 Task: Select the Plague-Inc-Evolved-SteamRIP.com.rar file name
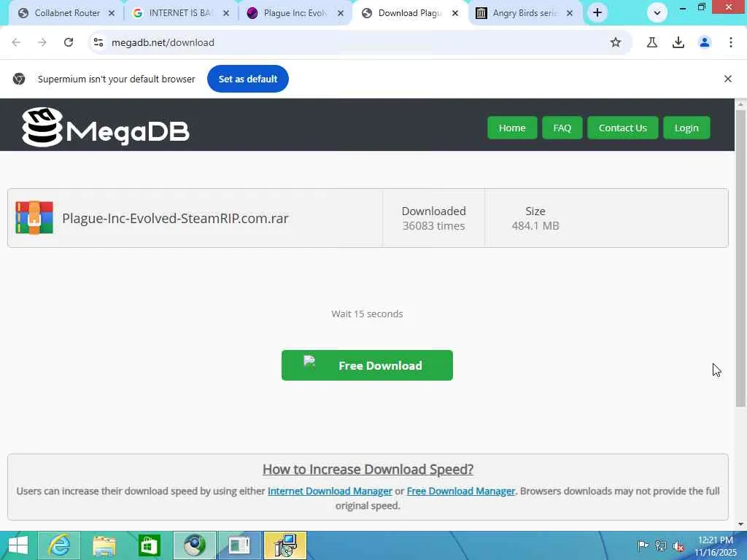click(175, 218)
